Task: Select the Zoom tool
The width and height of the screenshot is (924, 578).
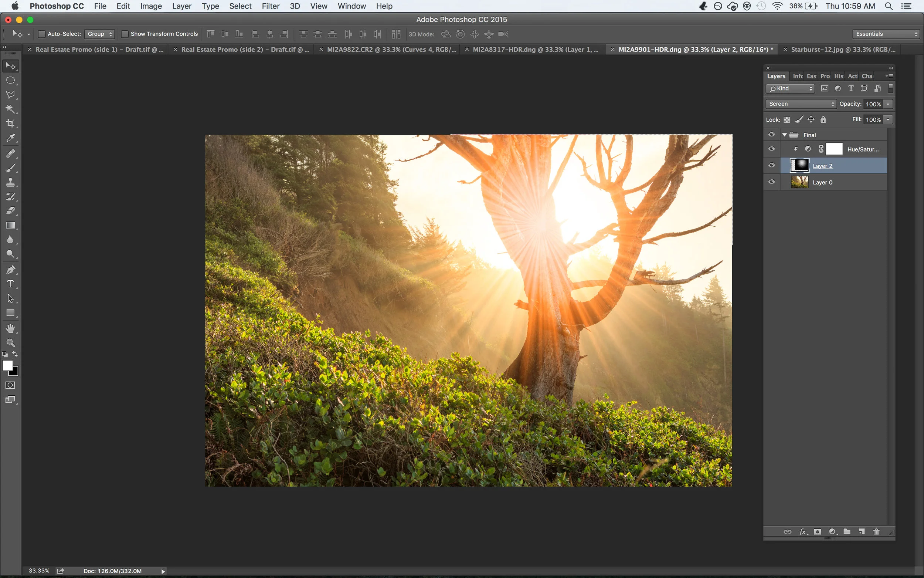Action: point(10,343)
